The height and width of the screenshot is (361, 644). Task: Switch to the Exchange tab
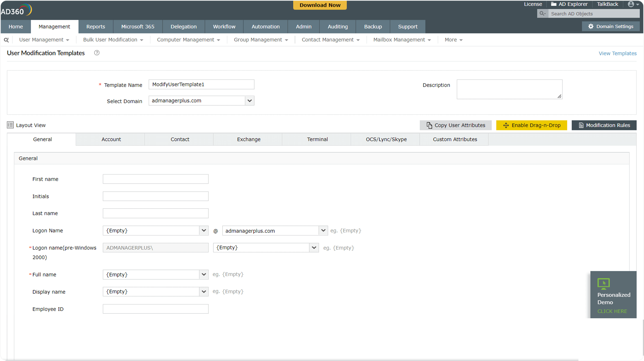249,139
